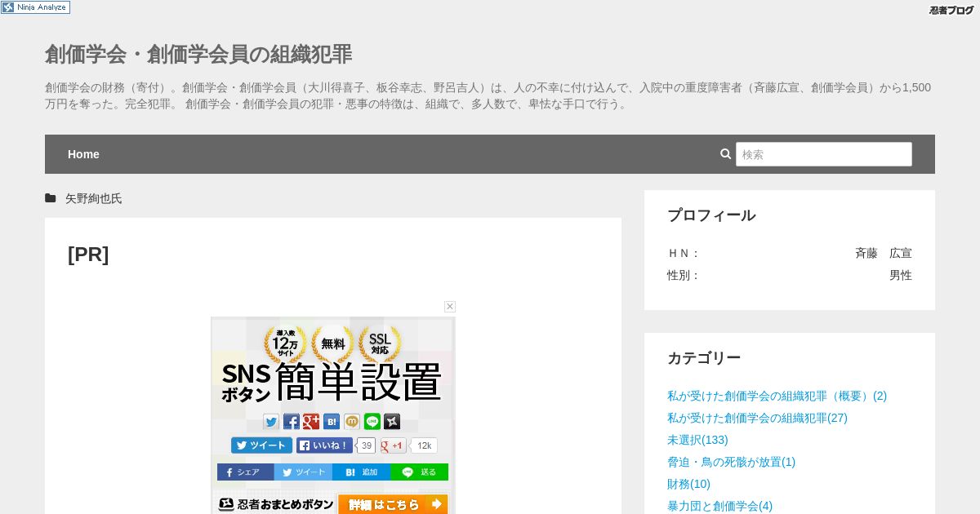The width and height of the screenshot is (980, 514).
Task: Click the 忍者おまとめボタン ad label
Action: click(x=276, y=504)
